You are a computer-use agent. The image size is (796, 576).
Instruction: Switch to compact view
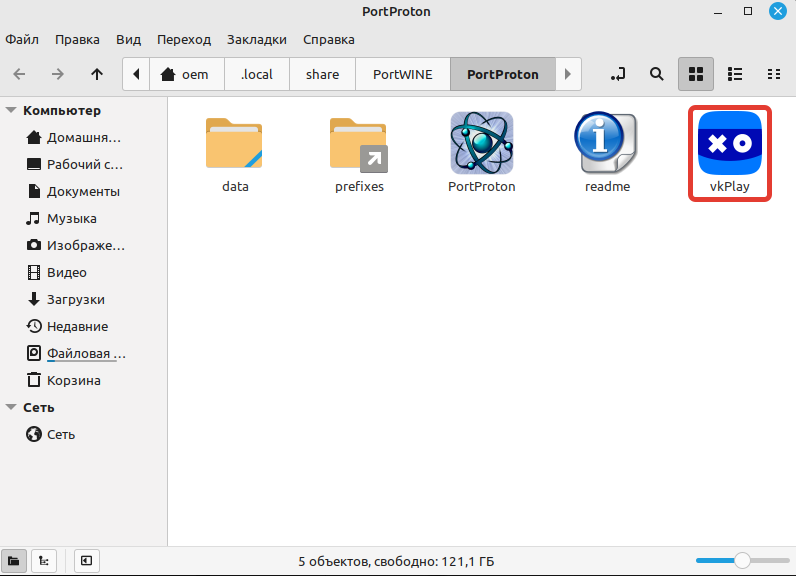coord(774,74)
